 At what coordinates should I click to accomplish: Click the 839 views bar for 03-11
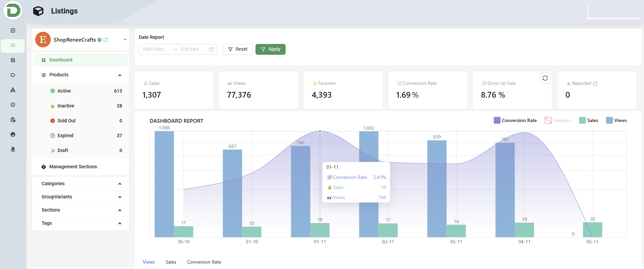tap(437, 189)
